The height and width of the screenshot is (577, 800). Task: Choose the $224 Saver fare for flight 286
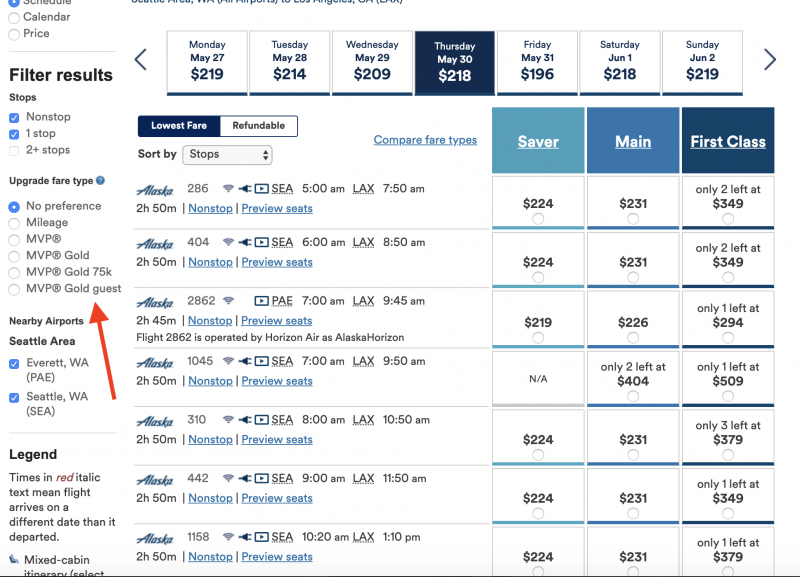click(538, 219)
